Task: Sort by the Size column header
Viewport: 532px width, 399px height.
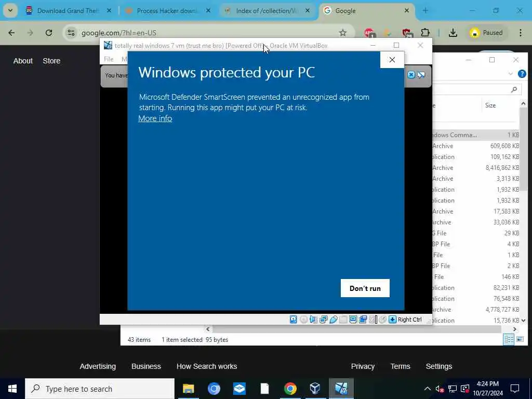Action: 490,105
